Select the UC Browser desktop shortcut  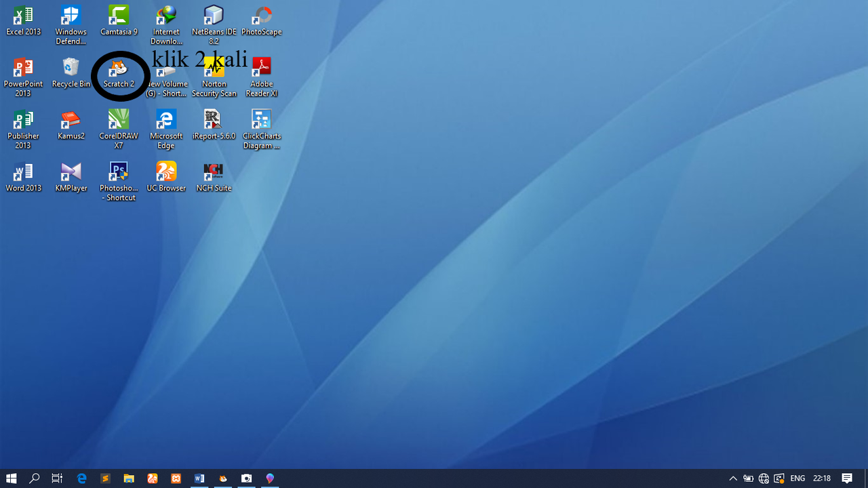coord(166,178)
